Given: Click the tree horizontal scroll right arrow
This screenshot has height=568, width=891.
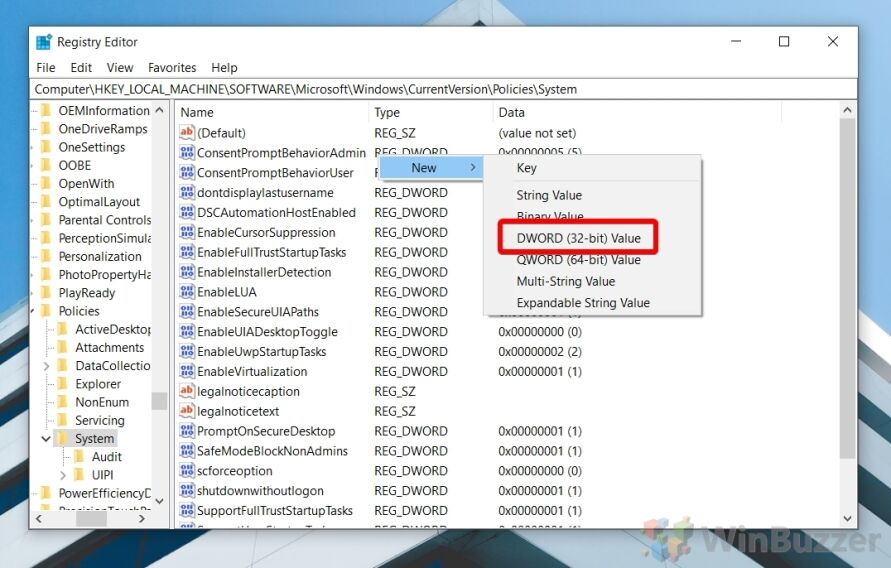Looking at the screenshot, I should 141,519.
